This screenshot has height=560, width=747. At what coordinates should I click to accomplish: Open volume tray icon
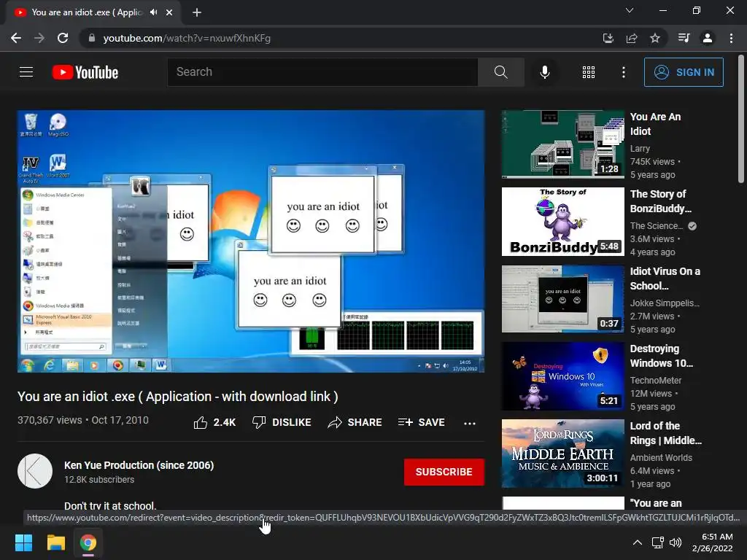675,542
